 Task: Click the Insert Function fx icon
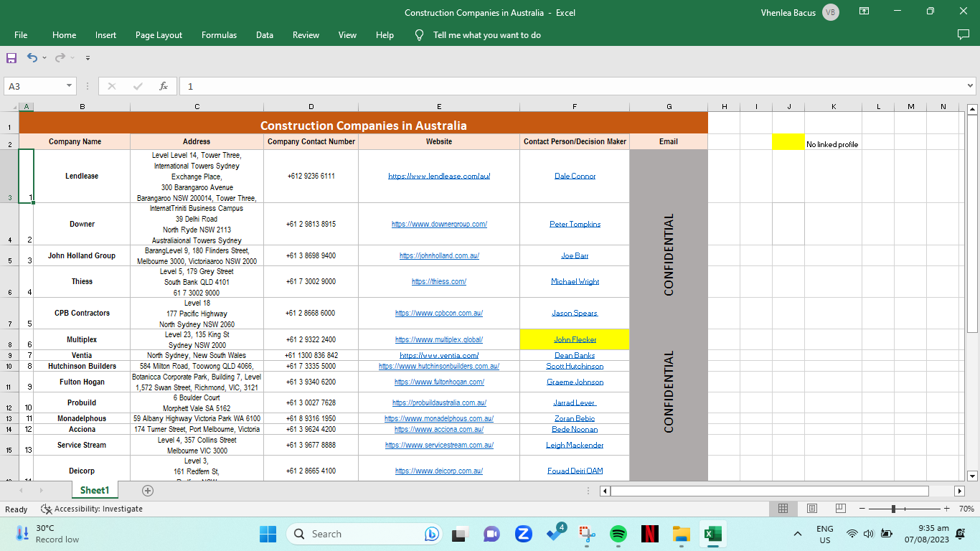164,86
